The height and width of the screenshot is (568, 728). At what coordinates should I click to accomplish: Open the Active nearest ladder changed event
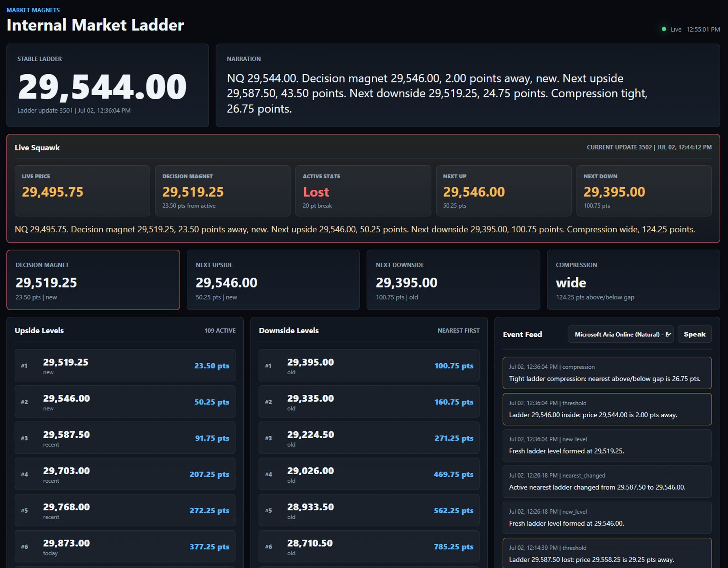pos(607,482)
